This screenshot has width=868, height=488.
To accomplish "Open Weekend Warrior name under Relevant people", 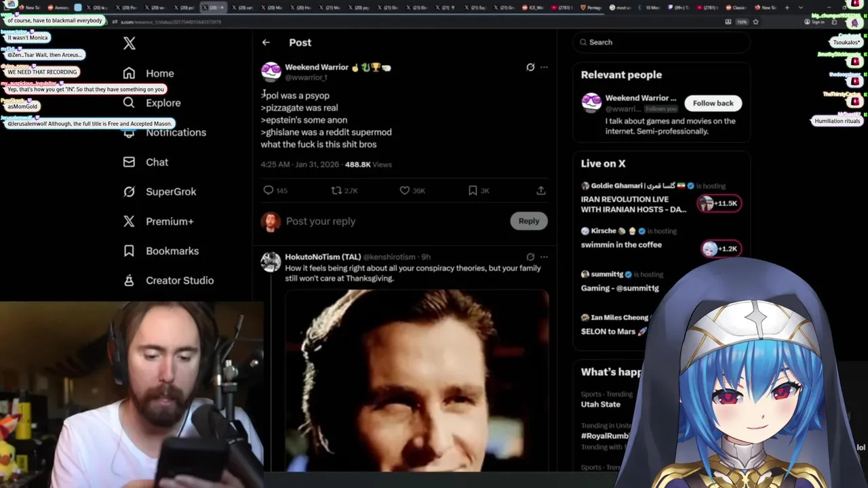I will coord(641,98).
